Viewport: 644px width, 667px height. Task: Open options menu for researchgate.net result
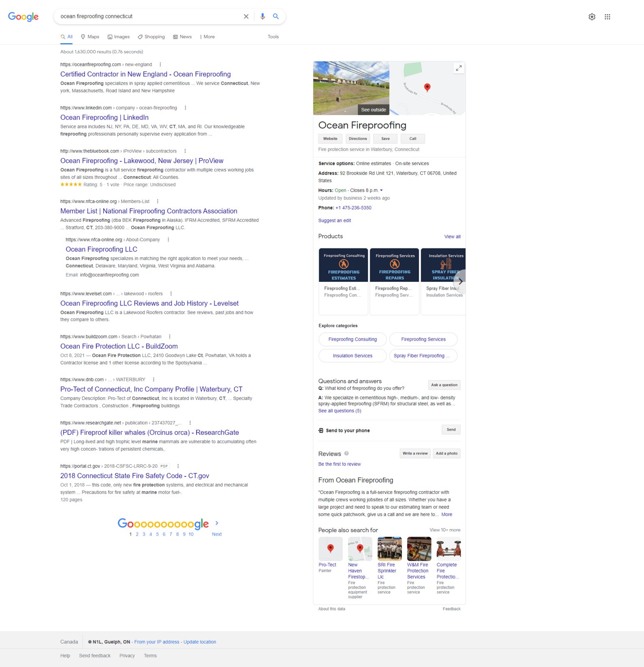(190, 423)
